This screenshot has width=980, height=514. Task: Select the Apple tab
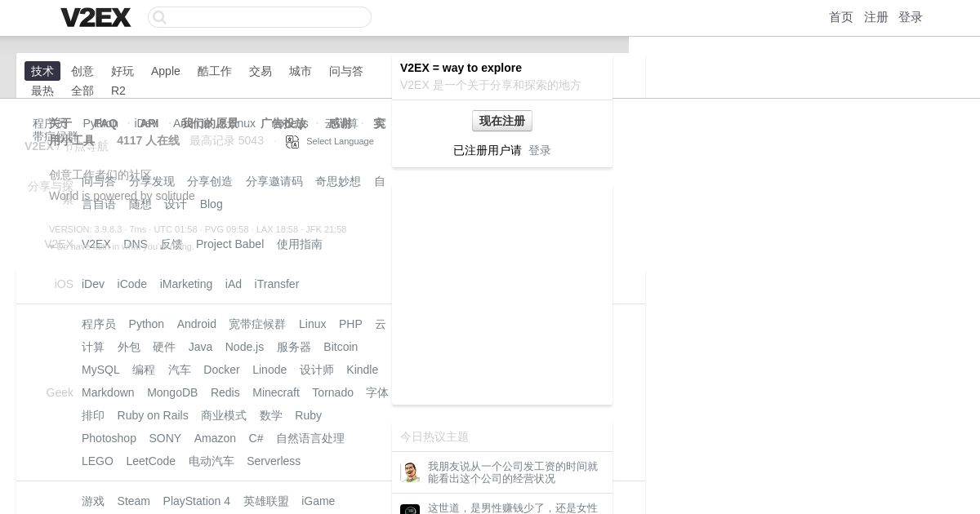click(166, 71)
